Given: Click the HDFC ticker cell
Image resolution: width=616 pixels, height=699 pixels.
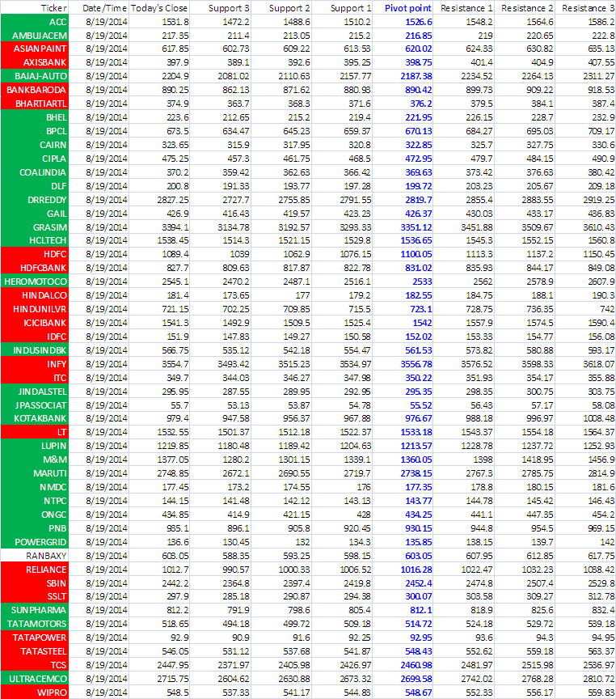Looking at the screenshot, I should (35, 255).
